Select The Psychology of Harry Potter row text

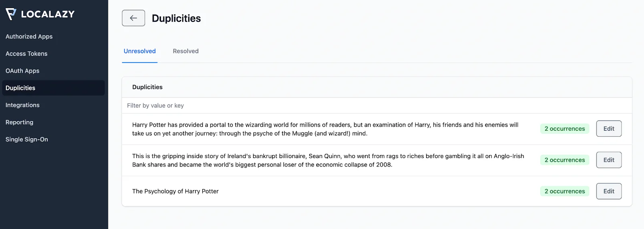175,191
